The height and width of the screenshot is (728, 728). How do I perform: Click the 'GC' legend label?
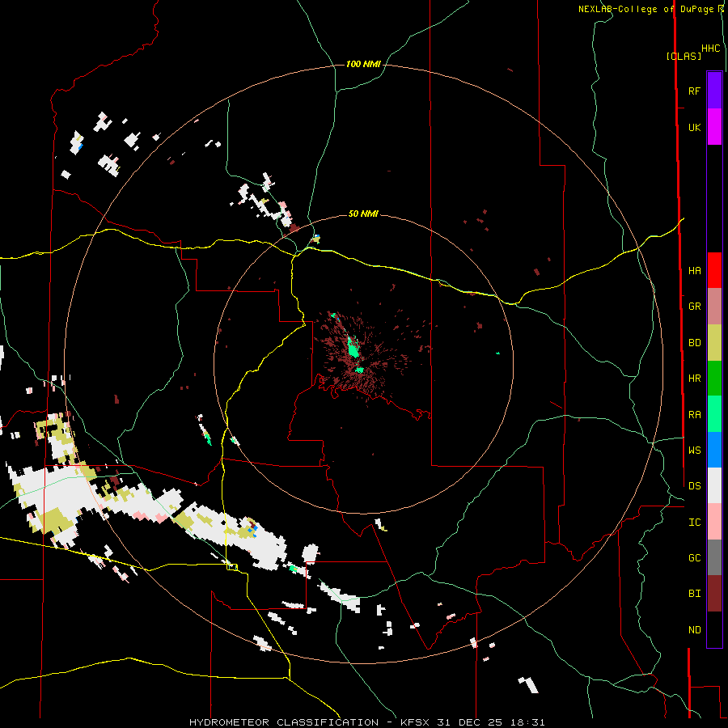coord(694,558)
